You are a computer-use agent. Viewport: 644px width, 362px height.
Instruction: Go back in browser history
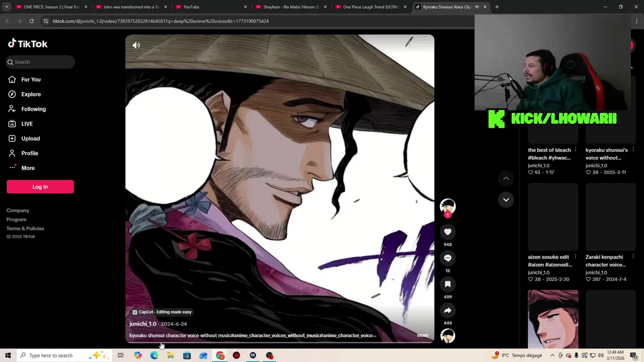[x=8, y=21]
